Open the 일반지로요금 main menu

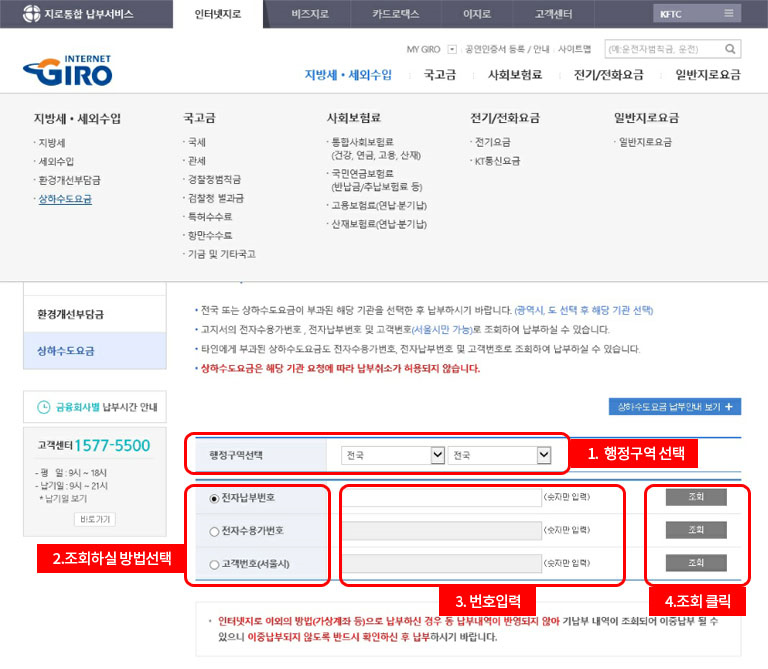(x=708, y=75)
